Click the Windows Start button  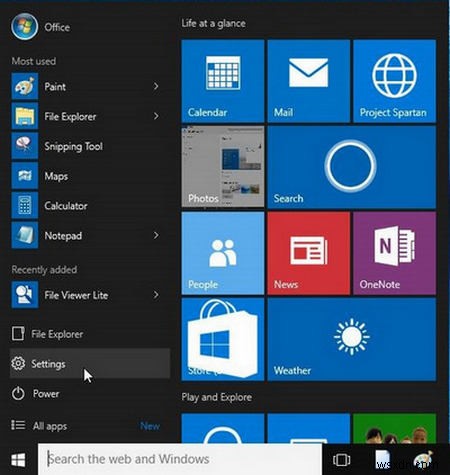pyautogui.click(x=18, y=460)
